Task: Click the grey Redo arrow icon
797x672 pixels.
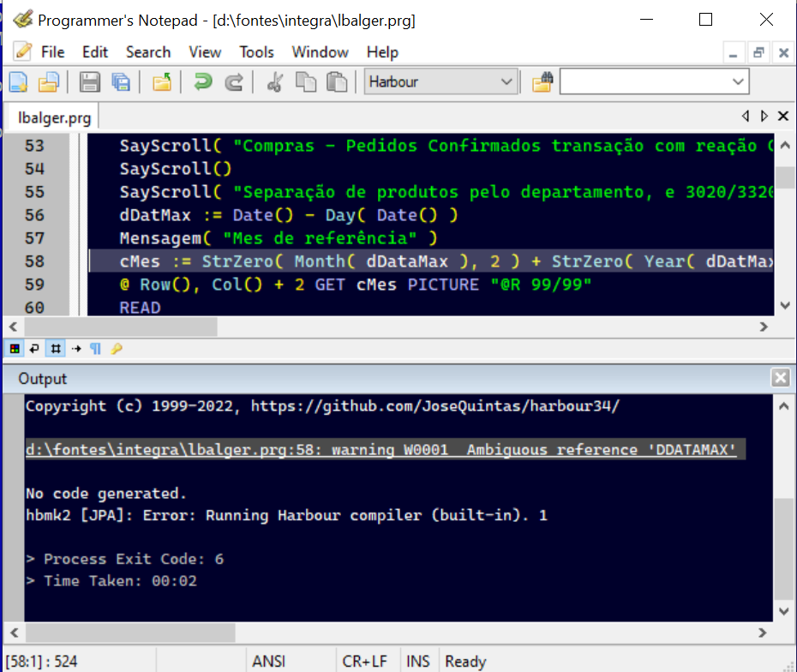Action: tap(234, 81)
